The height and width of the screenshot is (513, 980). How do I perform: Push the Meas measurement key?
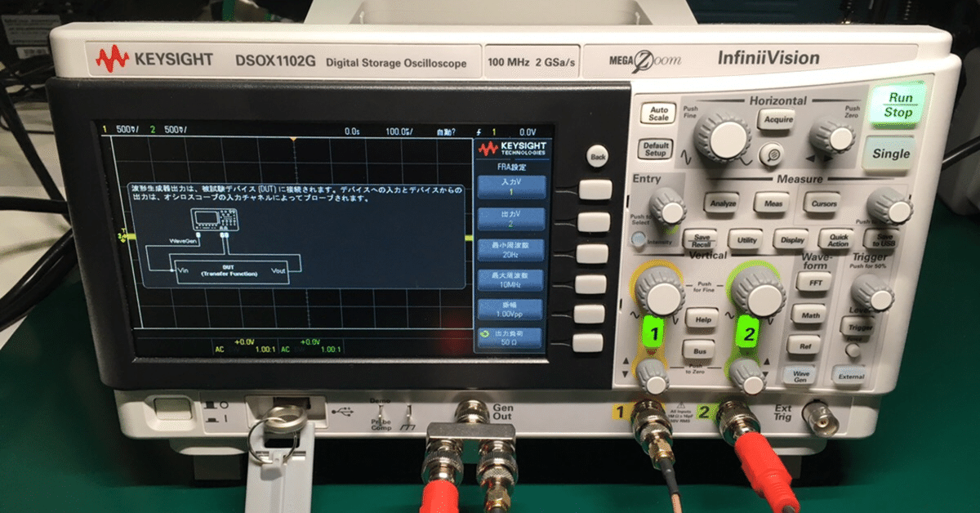click(x=771, y=202)
